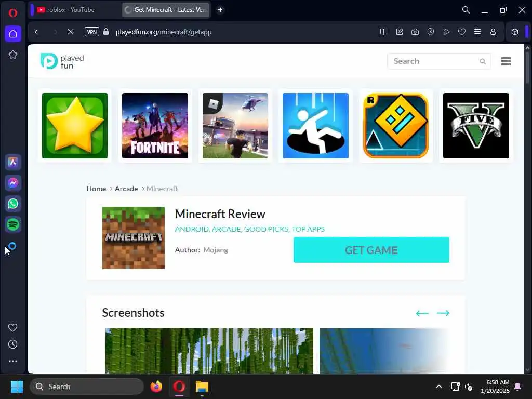Stop loading the page
Screen dimensions: 532x399
coord(71,32)
